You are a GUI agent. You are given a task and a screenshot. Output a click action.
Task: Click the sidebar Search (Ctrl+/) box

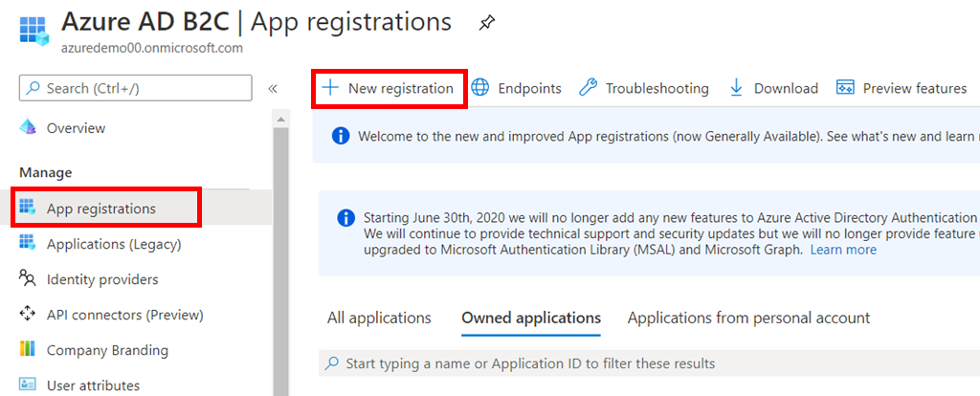coord(135,88)
